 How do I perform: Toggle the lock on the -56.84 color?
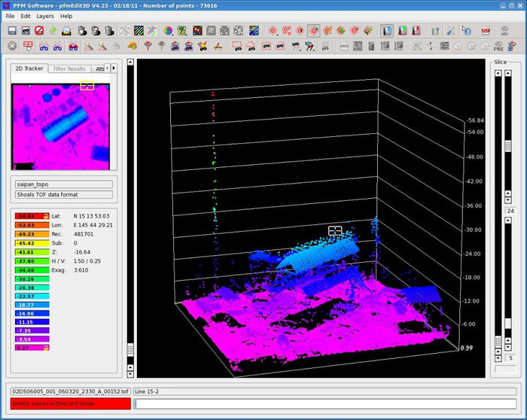coord(45,216)
